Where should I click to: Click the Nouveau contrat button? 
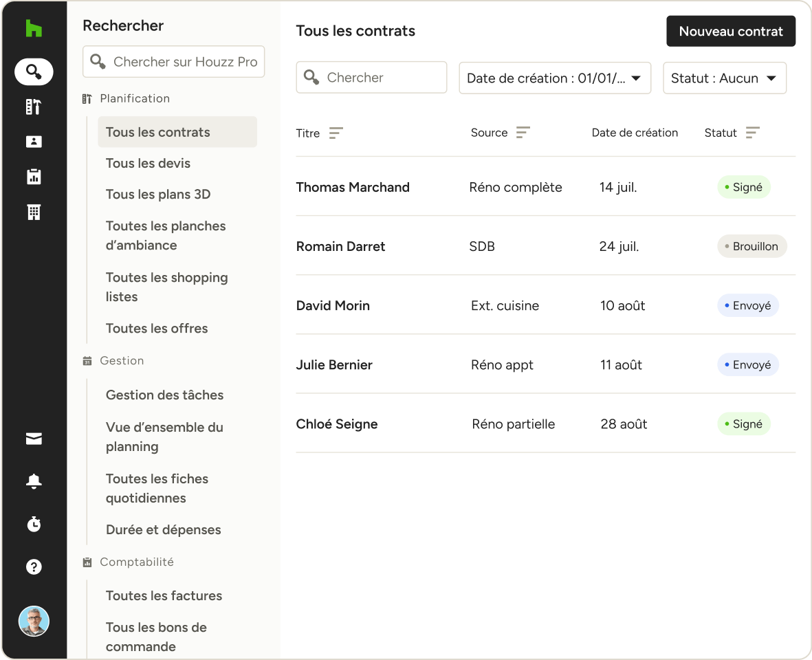click(730, 32)
